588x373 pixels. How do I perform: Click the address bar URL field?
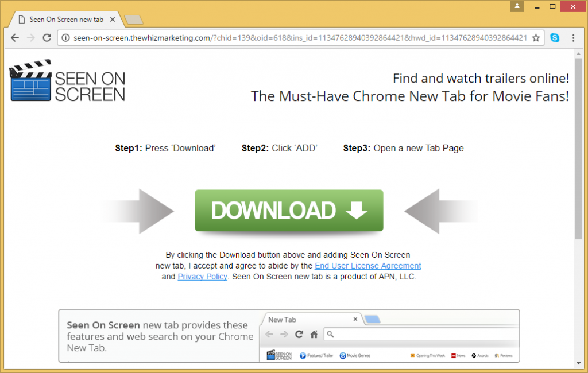click(300, 38)
